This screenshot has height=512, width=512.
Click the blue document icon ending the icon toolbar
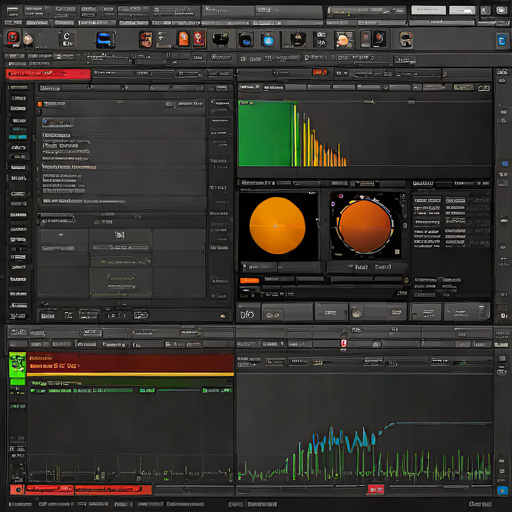coord(502,41)
